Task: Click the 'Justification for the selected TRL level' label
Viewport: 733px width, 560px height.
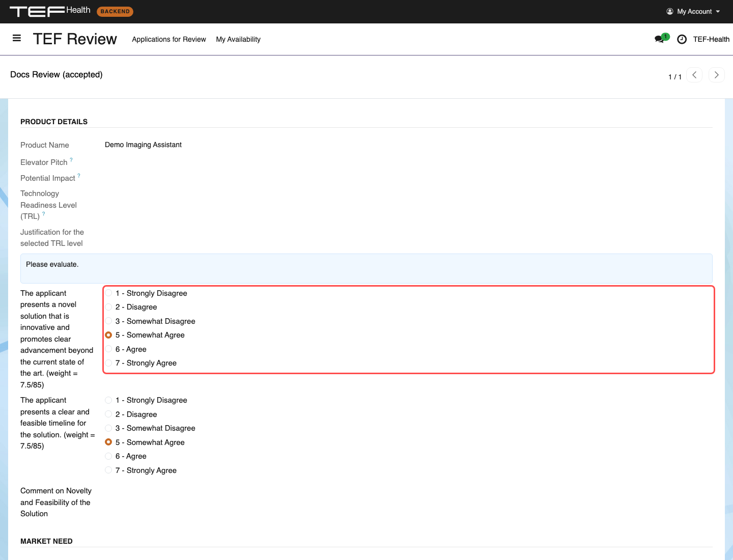Action: (52, 238)
